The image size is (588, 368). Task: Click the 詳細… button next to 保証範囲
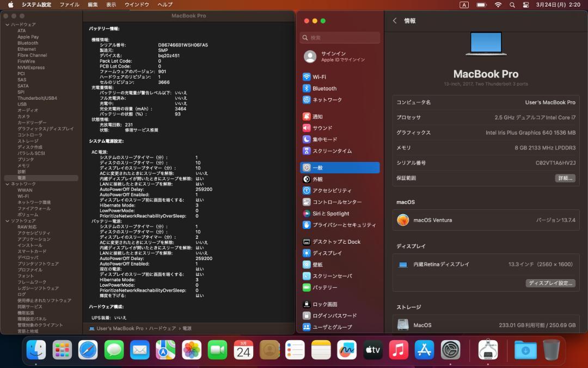(565, 178)
